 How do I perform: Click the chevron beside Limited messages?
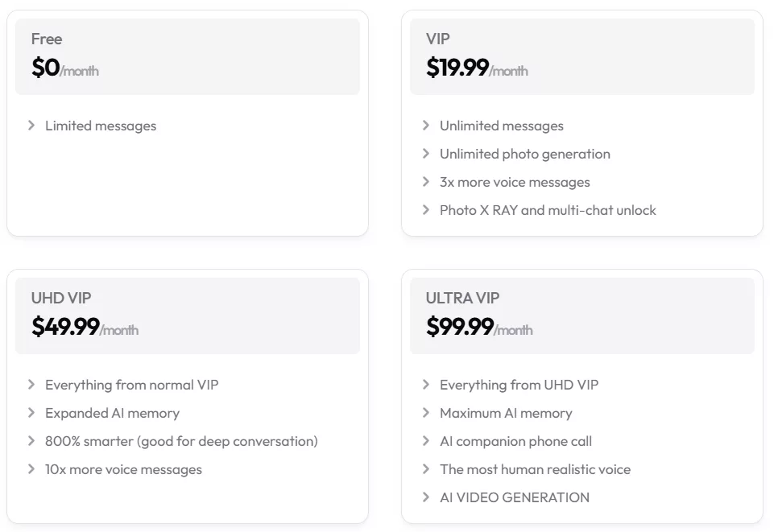32,126
